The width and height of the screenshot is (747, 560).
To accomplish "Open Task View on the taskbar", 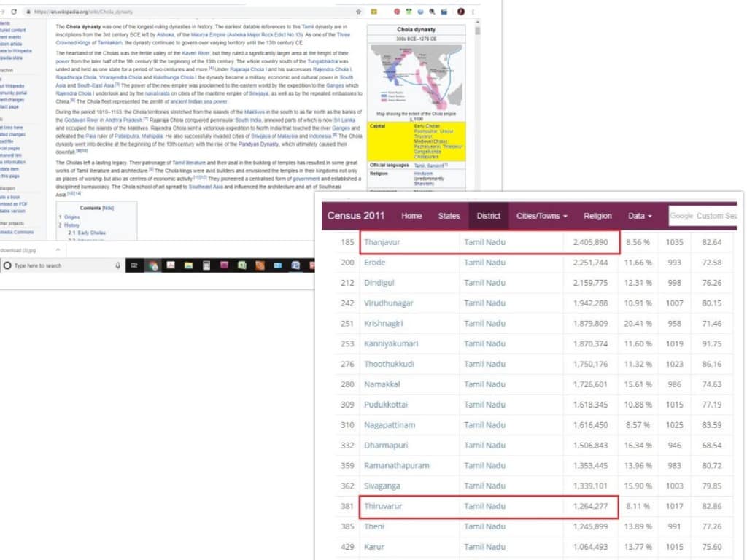I will tap(134, 265).
